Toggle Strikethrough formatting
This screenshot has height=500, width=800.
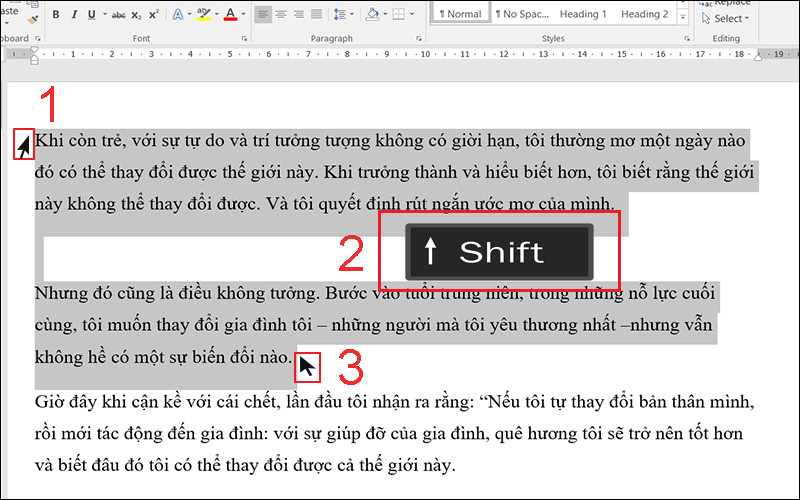pos(118,15)
